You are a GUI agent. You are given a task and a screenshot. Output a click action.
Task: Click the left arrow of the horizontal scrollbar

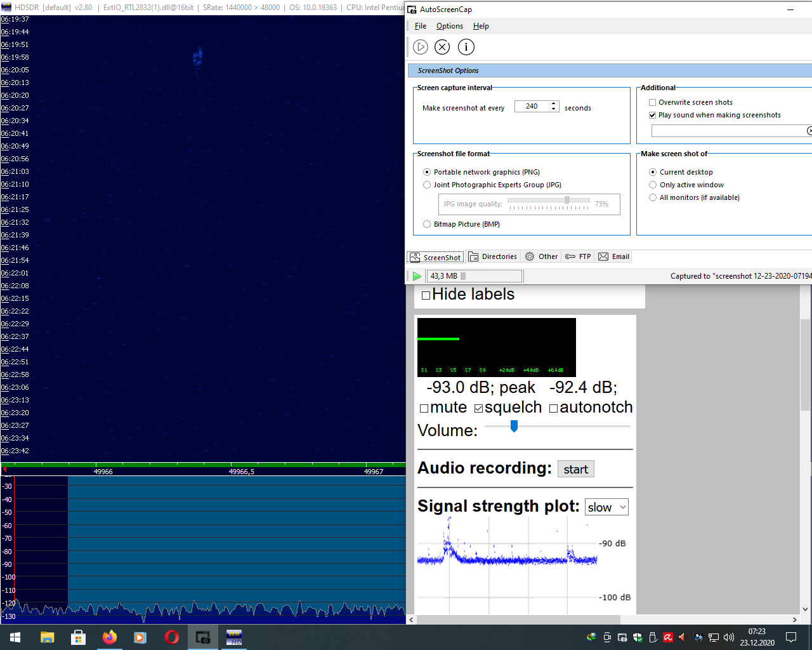[411, 620]
